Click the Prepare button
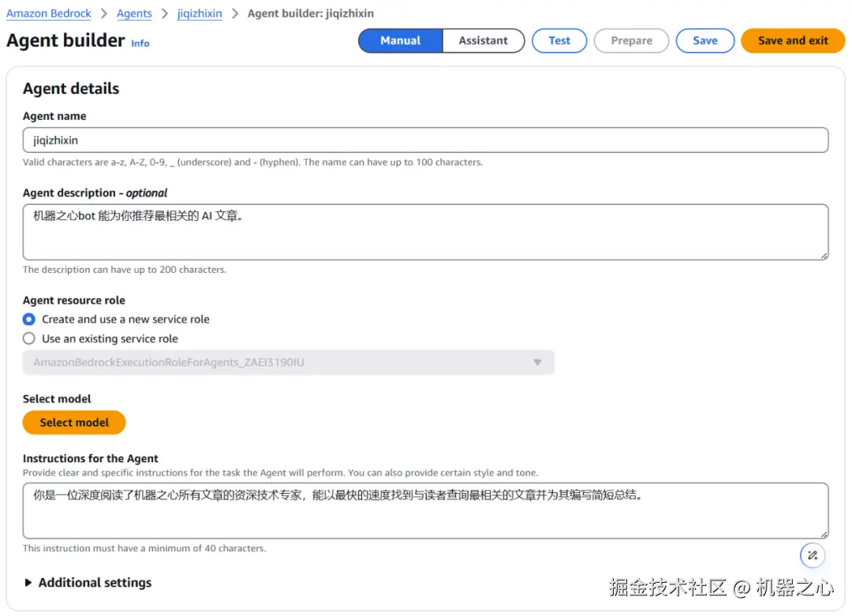Screen dimensions: 852x616 (631, 41)
